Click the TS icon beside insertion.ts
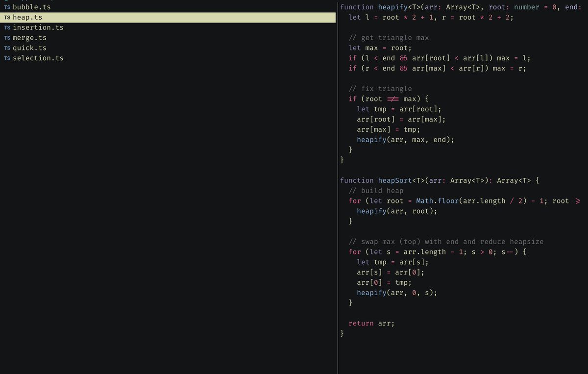This screenshot has height=374, width=588. tap(7, 28)
